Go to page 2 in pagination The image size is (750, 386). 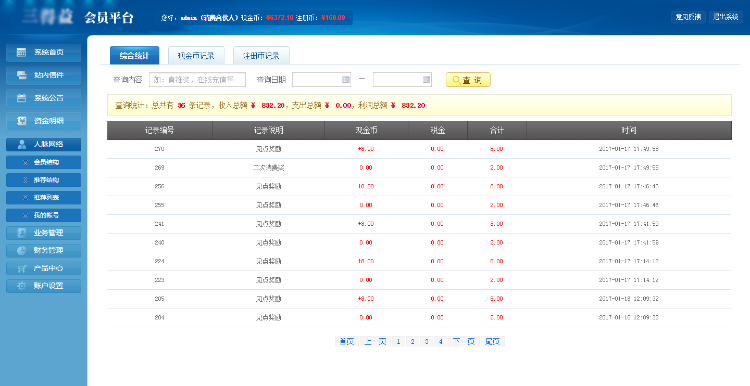pos(412,342)
